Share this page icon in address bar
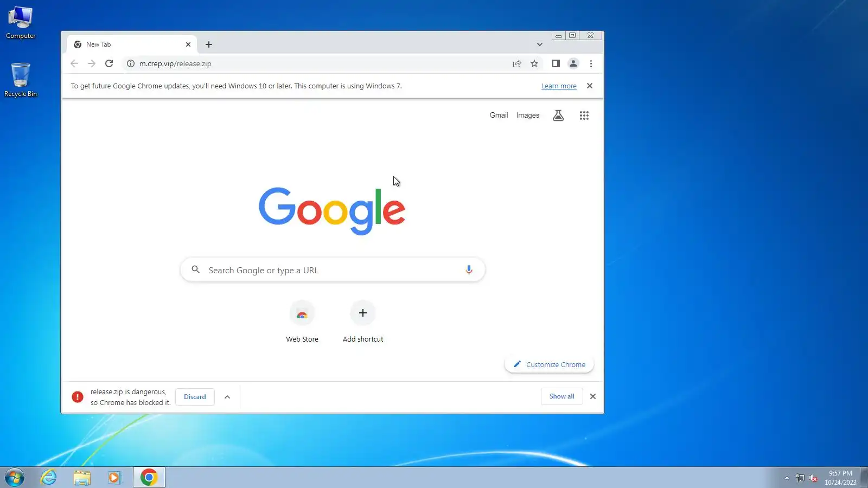This screenshot has height=488, width=868. [x=517, y=63]
